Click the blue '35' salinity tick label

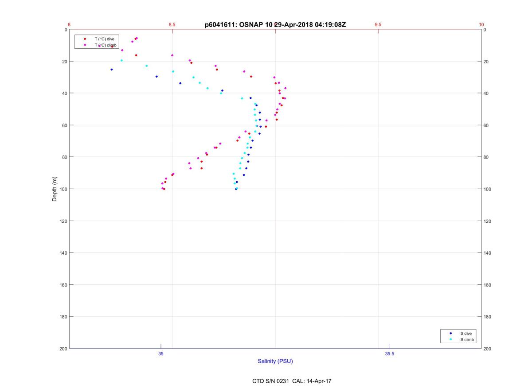(x=161, y=353)
